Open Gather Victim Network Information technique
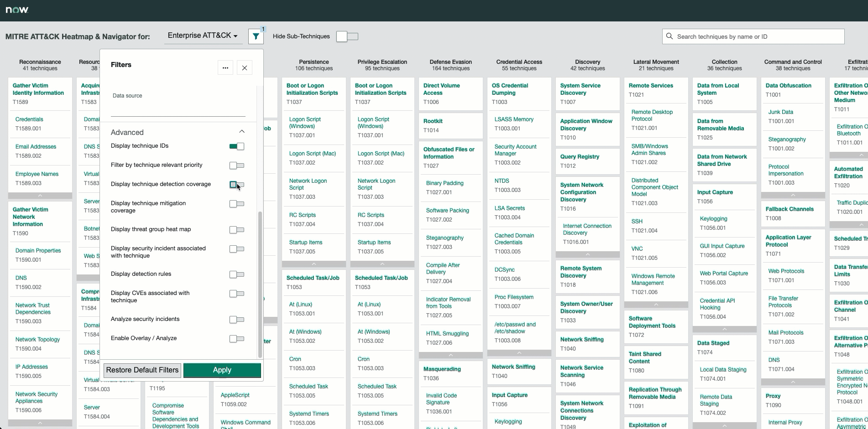 (31, 217)
